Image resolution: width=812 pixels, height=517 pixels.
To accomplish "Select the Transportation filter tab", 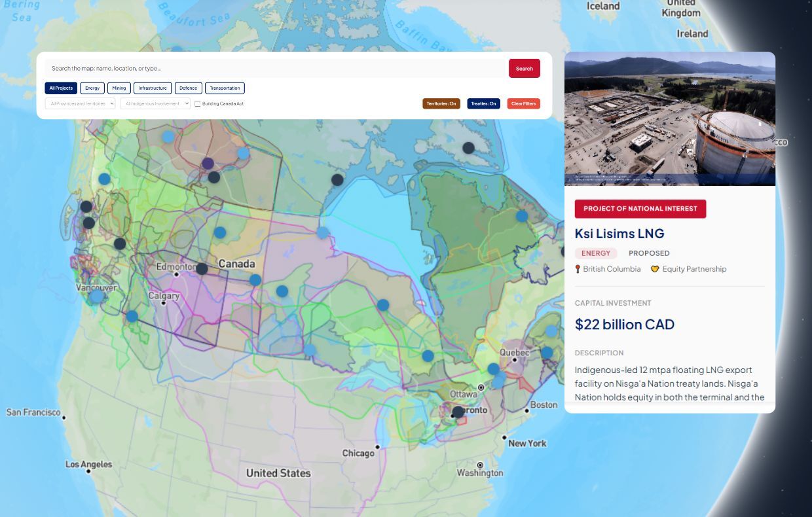I will (x=225, y=88).
